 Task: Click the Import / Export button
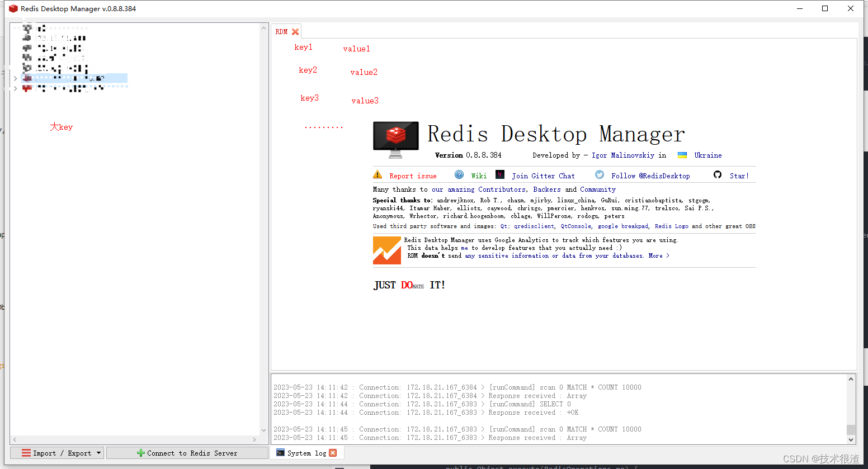click(x=57, y=453)
